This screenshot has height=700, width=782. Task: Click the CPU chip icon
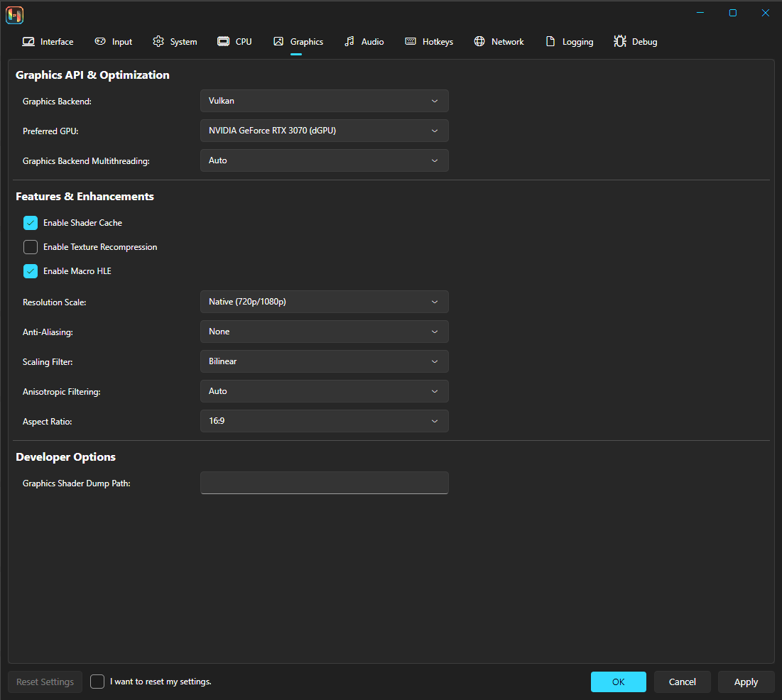point(224,41)
